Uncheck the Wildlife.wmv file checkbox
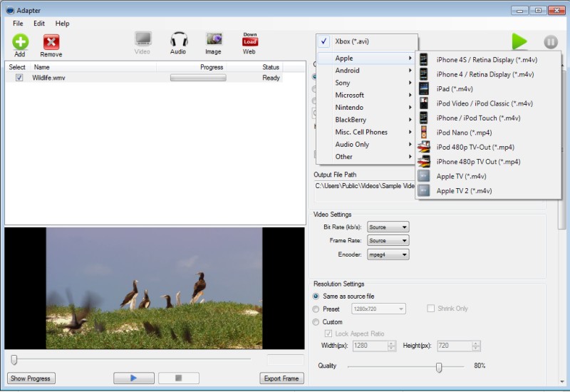The height and width of the screenshot is (392, 570). [x=19, y=78]
